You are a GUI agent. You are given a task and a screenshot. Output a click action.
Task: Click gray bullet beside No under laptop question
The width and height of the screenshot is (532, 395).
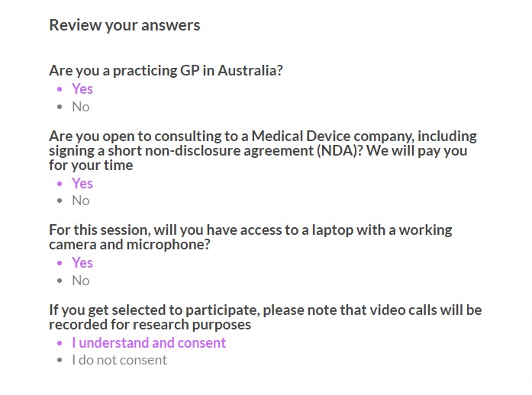(60, 281)
